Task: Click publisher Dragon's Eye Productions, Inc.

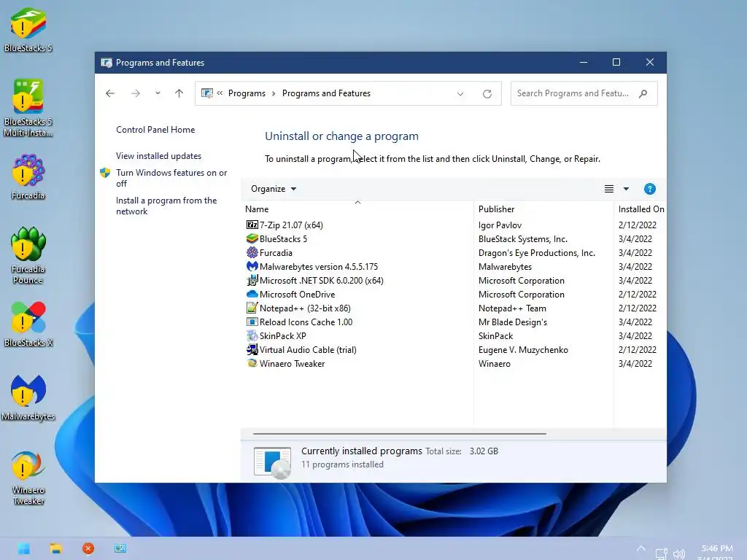Action: (x=537, y=253)
